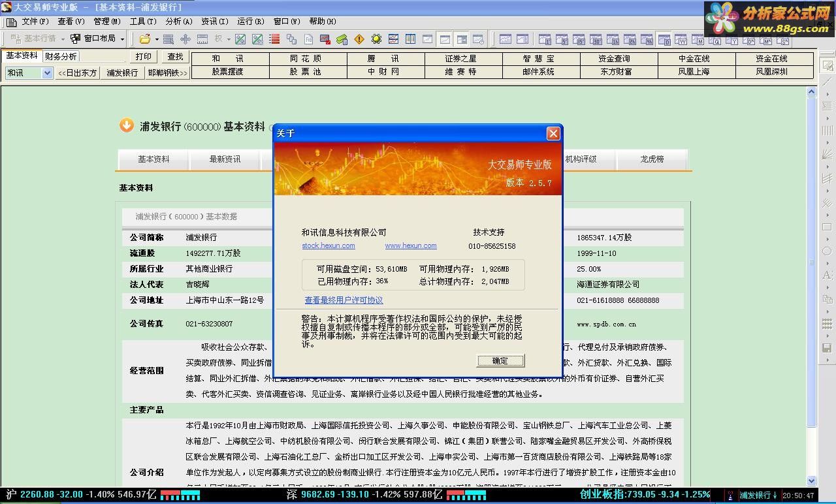836x504 pixels.
Task: Open the 帮助(H) menu
Action: pyautogui.click(x=323, y=22)
